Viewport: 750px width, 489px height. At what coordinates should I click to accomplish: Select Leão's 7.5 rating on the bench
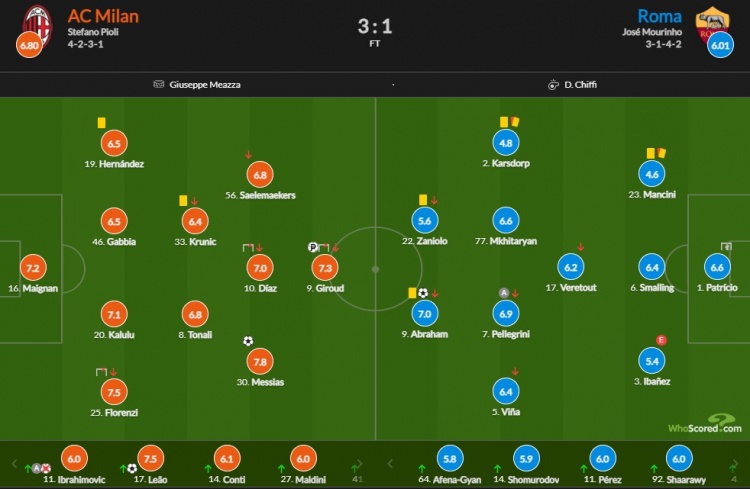pos(150,458)
